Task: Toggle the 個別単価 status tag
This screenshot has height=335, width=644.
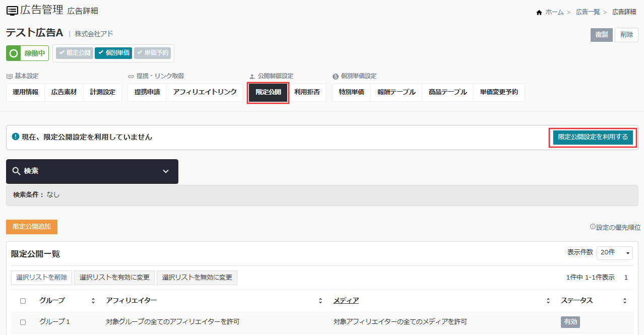Action: coord(113,53)
